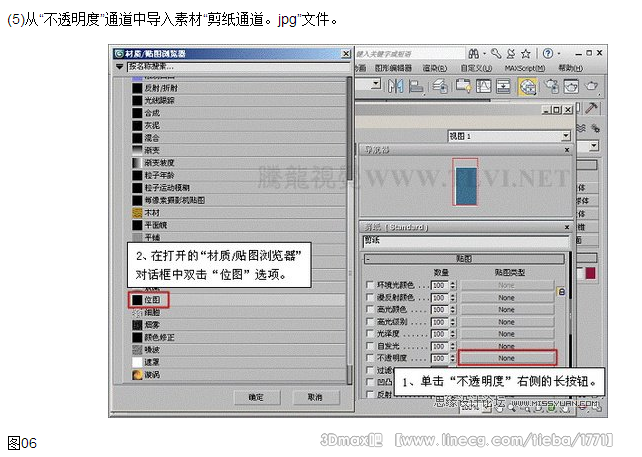The image size is (642, 457).
Task: Open the dropdown arrow beside the binoculars
Action: coord(484,54)
